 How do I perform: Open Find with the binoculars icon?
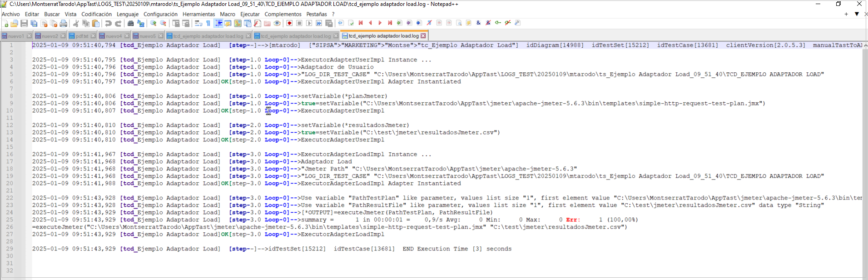pos(131,23)
